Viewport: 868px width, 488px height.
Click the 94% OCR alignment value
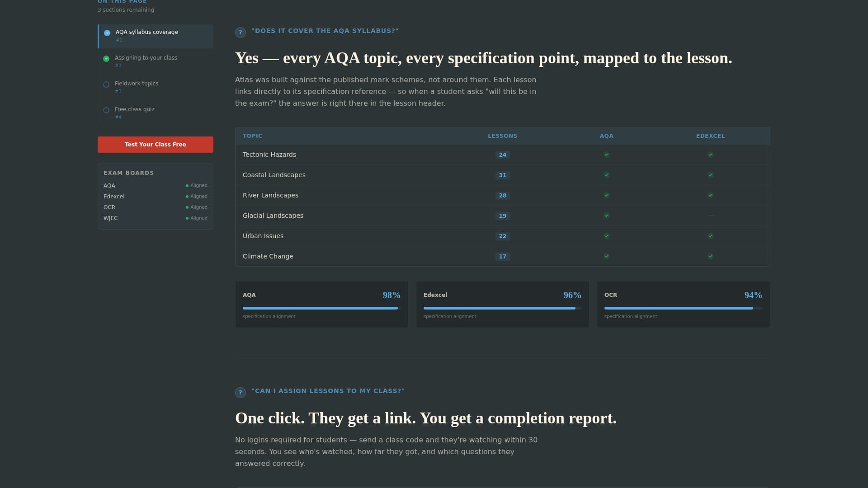tap(753, 295)
